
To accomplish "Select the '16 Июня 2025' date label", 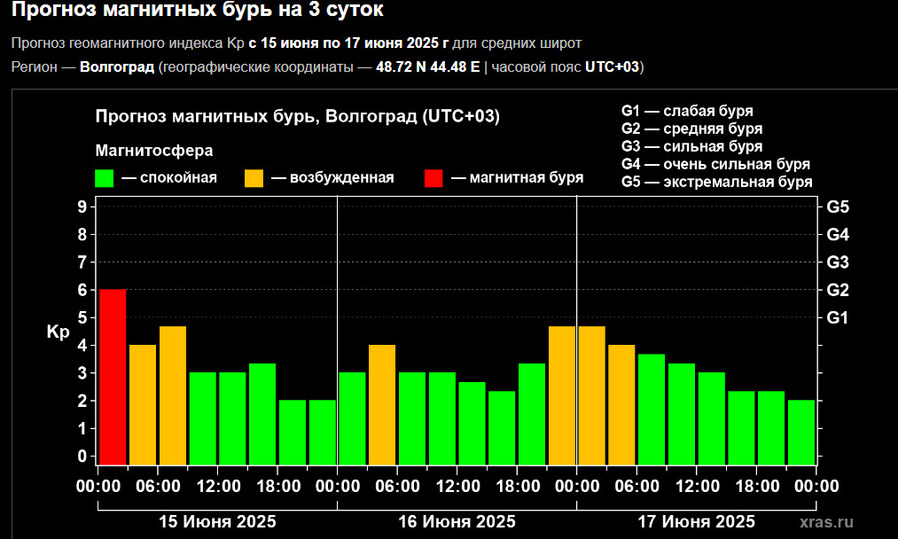I will tap(457, 521).
